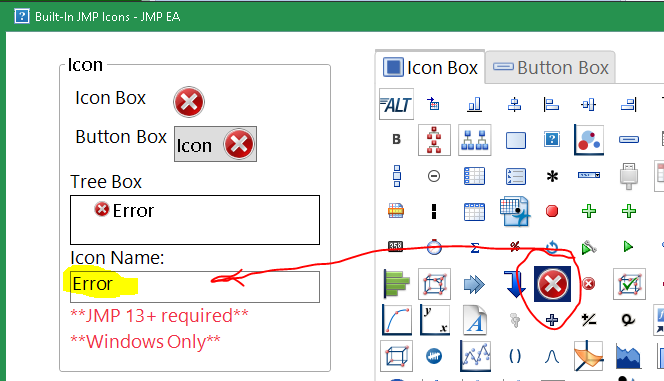Pick the USB plug icon
This screenshot has width=664, height=381.
pos(629,176)
